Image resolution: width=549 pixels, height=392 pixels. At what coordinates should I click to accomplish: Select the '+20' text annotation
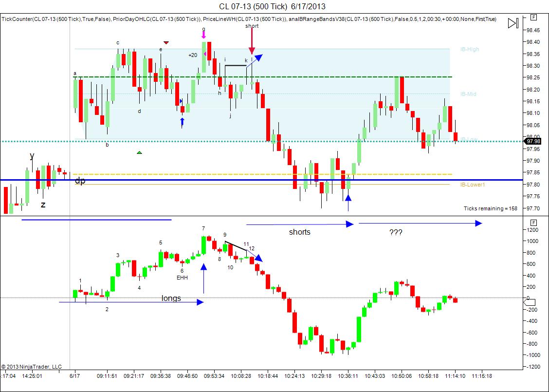click(193, 55)
